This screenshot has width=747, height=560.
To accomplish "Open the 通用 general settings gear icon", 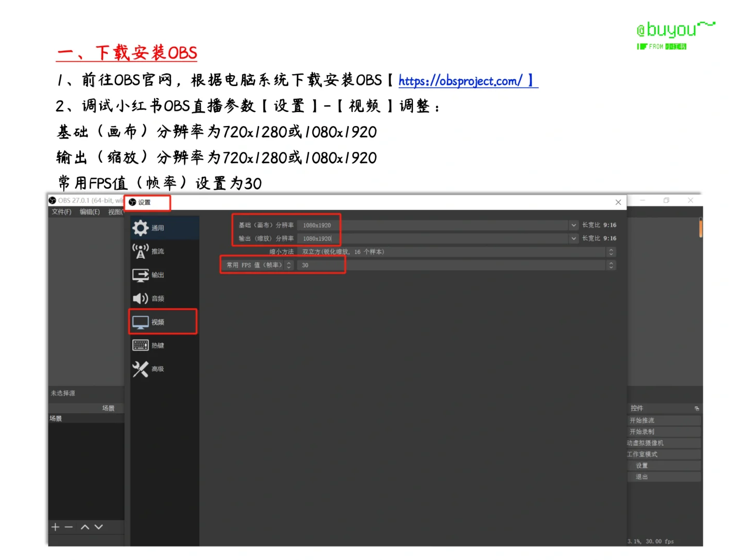I will click(141, 228).
